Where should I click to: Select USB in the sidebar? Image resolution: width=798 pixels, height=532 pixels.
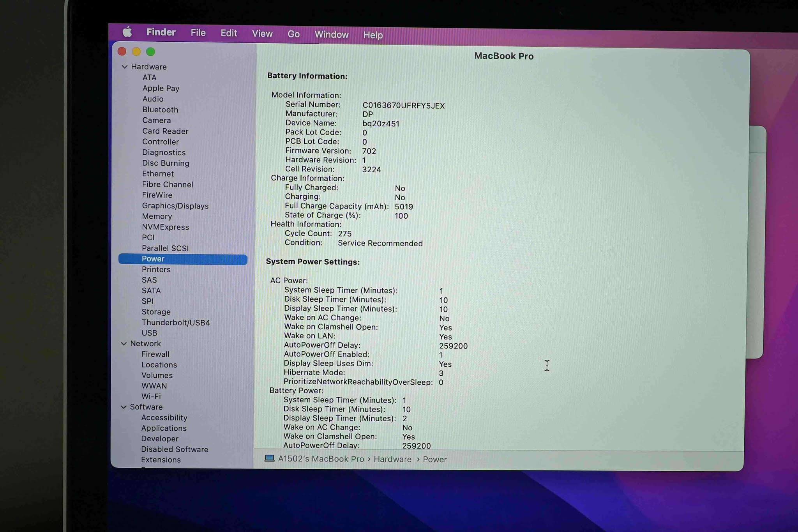pos(149,333)
